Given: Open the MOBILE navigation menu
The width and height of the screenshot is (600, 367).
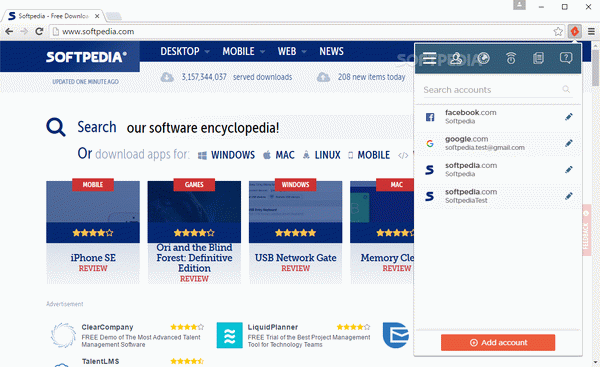Looking at the screenshot, I should (238, 51).
